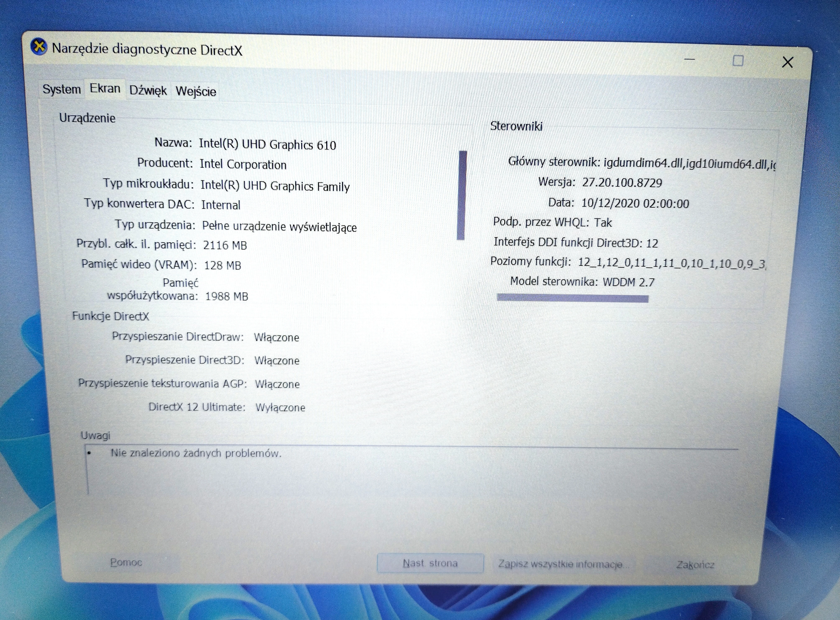The image size is (840, 620).
Task: Click the horizontal scrollbar under Sterowniki
Action: point(573,298)
